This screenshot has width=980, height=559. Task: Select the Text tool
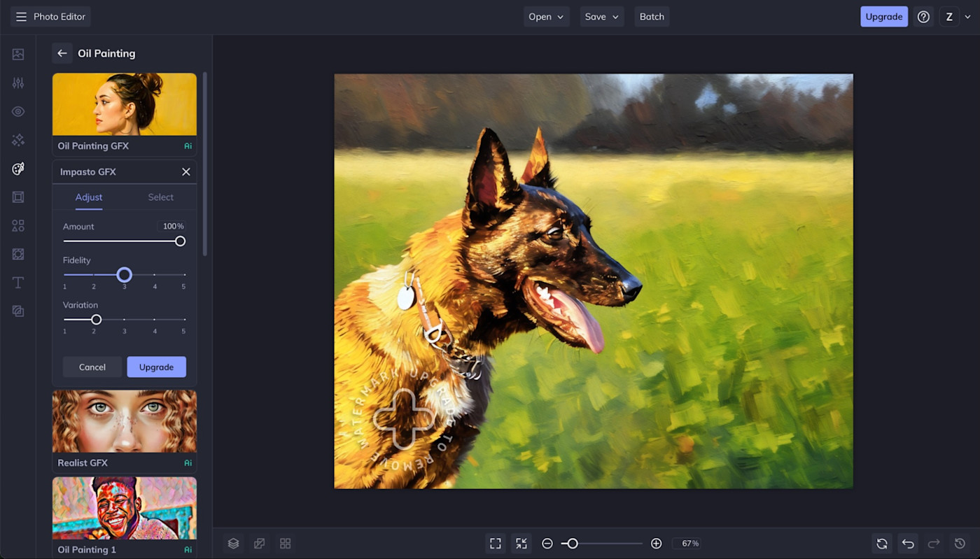(x=18, y=283)
